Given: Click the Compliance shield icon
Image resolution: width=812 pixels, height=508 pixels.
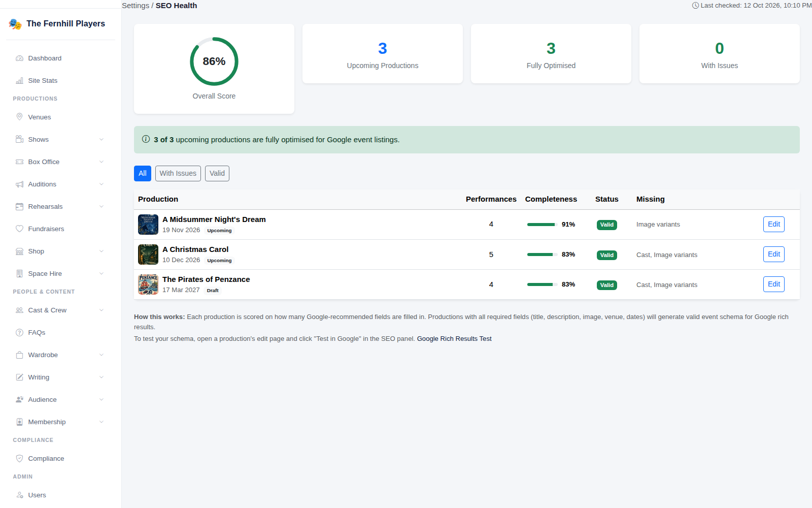Looking at the screenshot, I should click(x=19, y=459).
